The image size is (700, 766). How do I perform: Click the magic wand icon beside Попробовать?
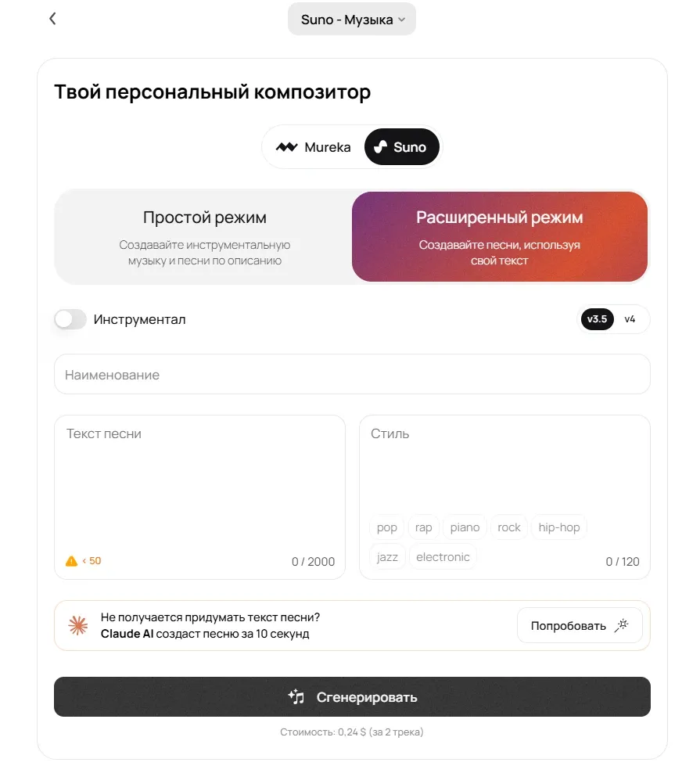pyautogui.click(x=621, y=625)
